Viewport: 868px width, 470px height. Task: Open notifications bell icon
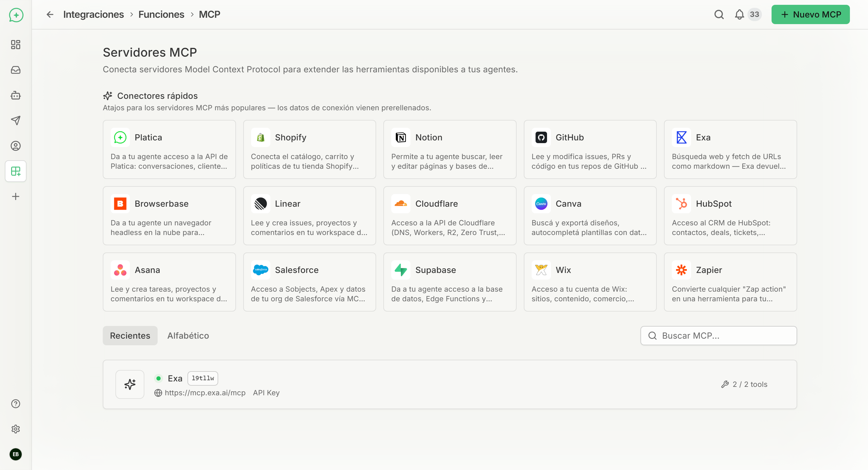[739, 14]
